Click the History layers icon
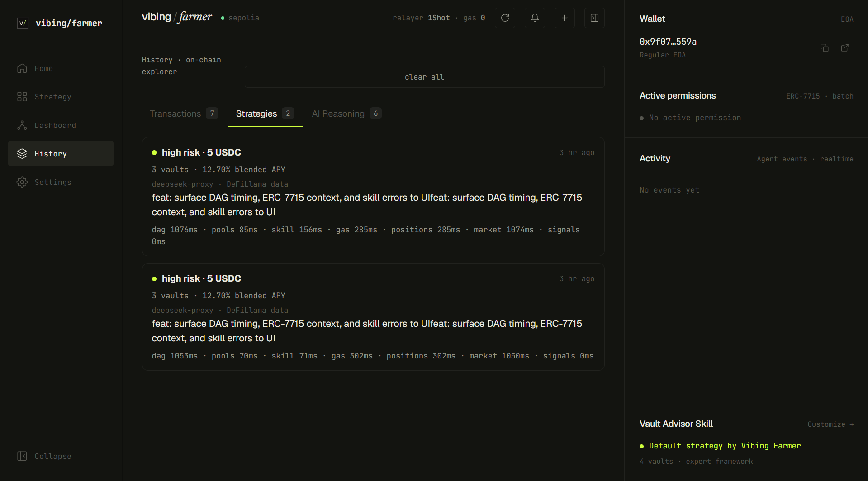The height and width of the screenshot is (481, 868). pyautogui.click(x=22, y=154)
